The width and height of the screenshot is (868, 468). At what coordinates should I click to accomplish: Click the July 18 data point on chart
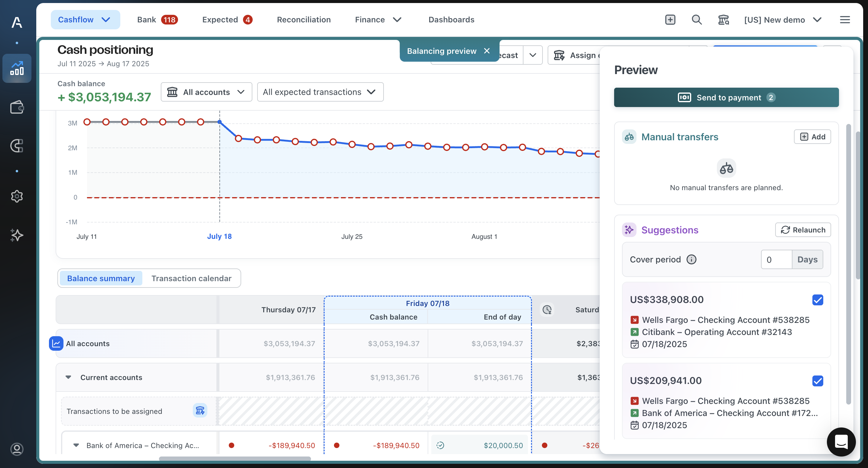(220, 122)
